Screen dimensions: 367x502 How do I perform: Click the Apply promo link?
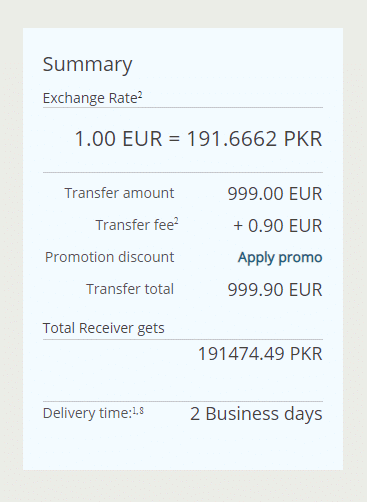[x=280, y=258]
